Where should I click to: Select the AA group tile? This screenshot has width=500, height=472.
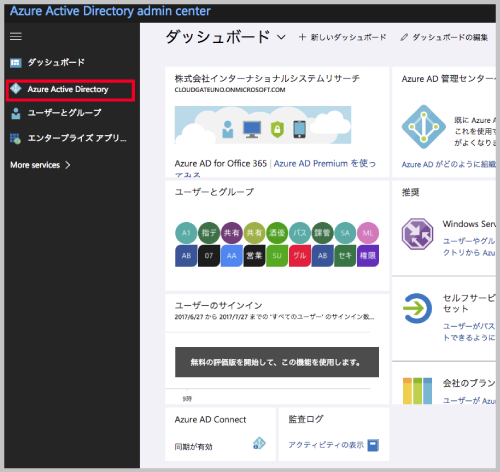pos(231,256)
